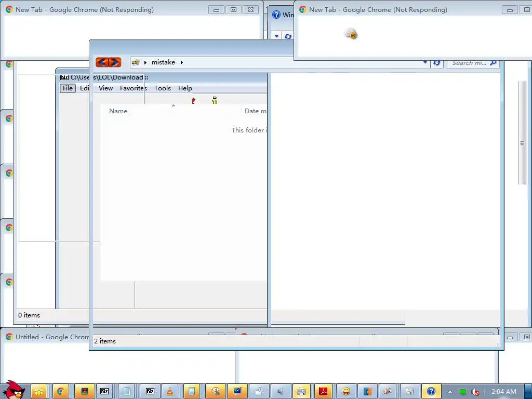Show hidden tray icons arrow
Image resolution: width=532 pixels, height=399 pixels.
(450, 392)
